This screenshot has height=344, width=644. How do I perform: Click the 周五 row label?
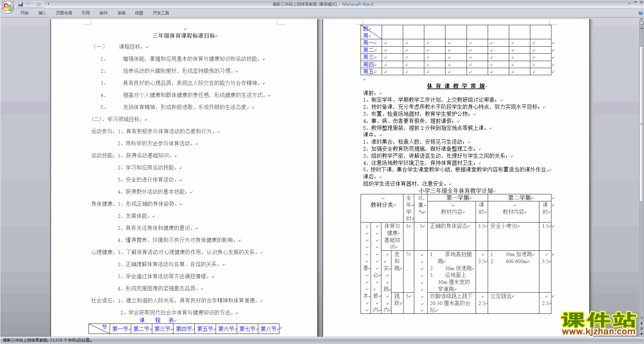click(368, 71)
